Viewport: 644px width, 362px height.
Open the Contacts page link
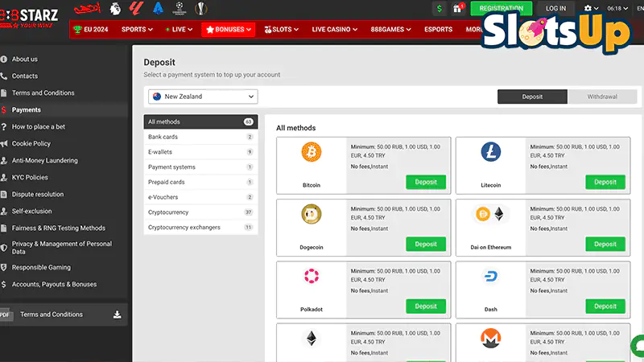[x=25, y=76]
